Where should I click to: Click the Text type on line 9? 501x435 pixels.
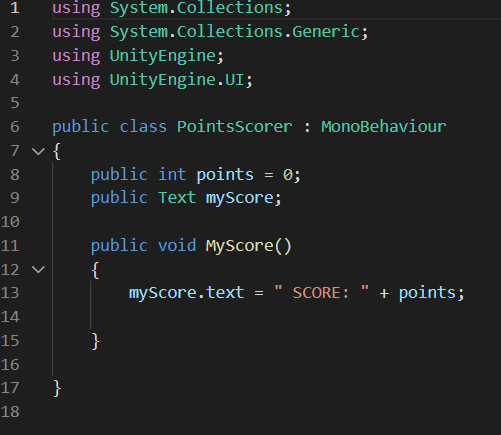point(177,198)
